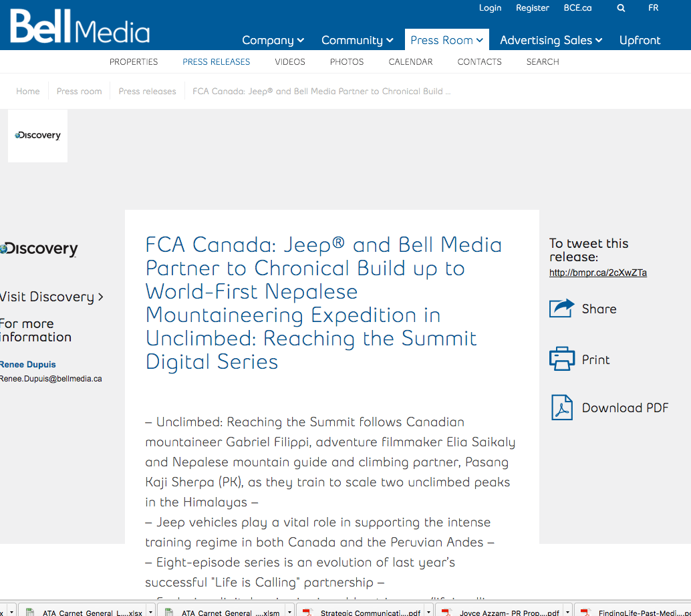Click the search magnifier icon

point(621,8)
